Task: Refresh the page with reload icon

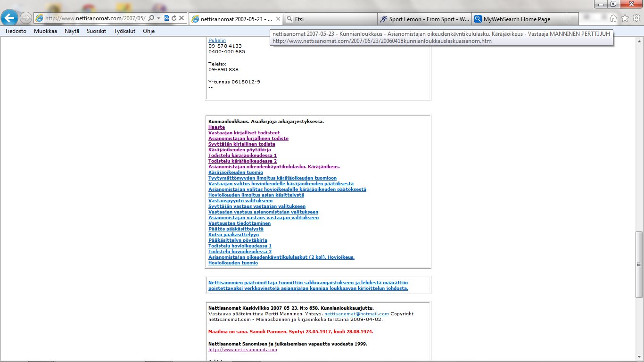Action: tap(174, 18)
